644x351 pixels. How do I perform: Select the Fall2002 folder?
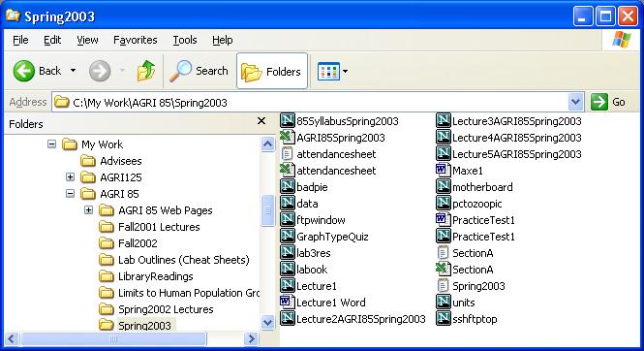128,243
